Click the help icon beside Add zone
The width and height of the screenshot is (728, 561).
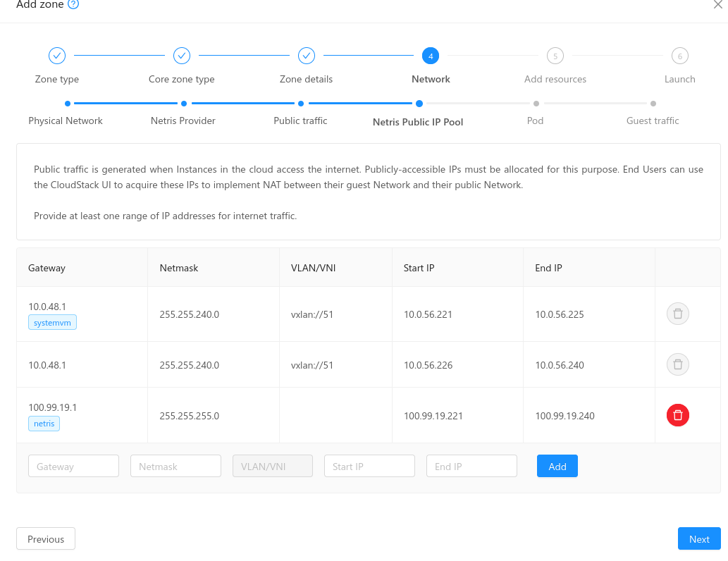click(73, 4)
